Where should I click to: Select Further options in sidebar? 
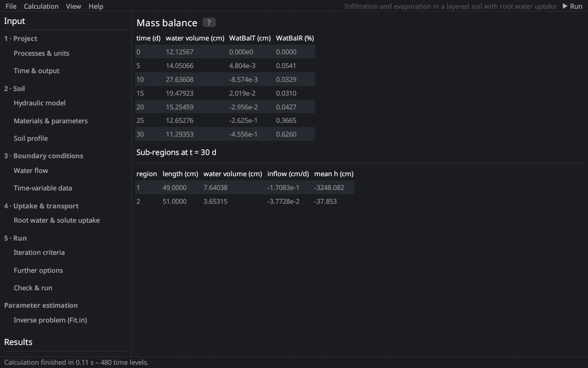(x=38, y=270)
